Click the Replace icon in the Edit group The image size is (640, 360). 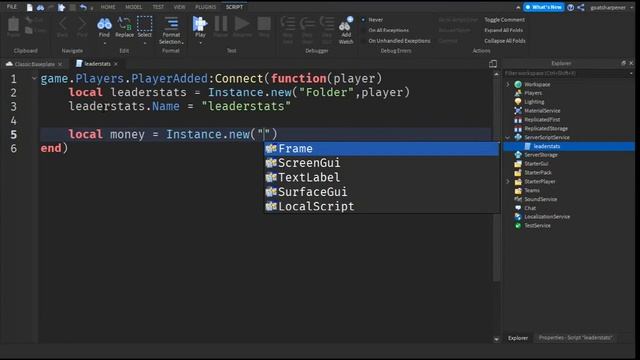pos(124,24)
